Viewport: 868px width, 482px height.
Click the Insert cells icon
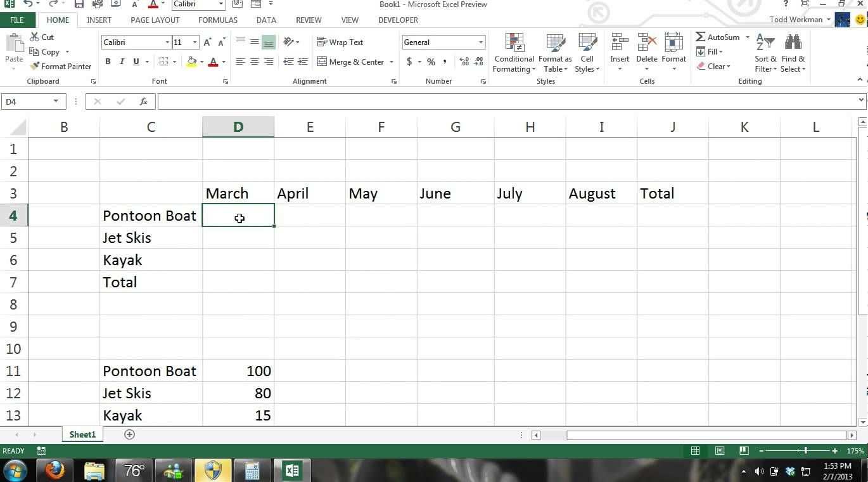coord(619,44)
